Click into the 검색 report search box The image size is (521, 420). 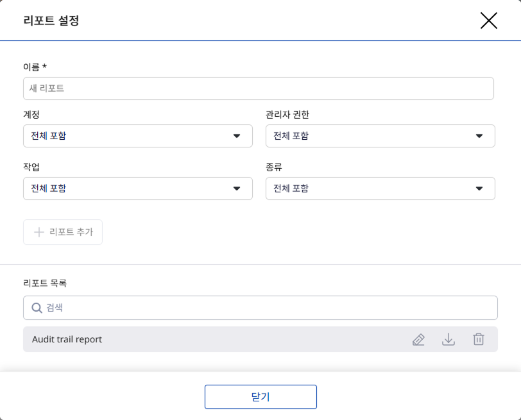(269, 308)
